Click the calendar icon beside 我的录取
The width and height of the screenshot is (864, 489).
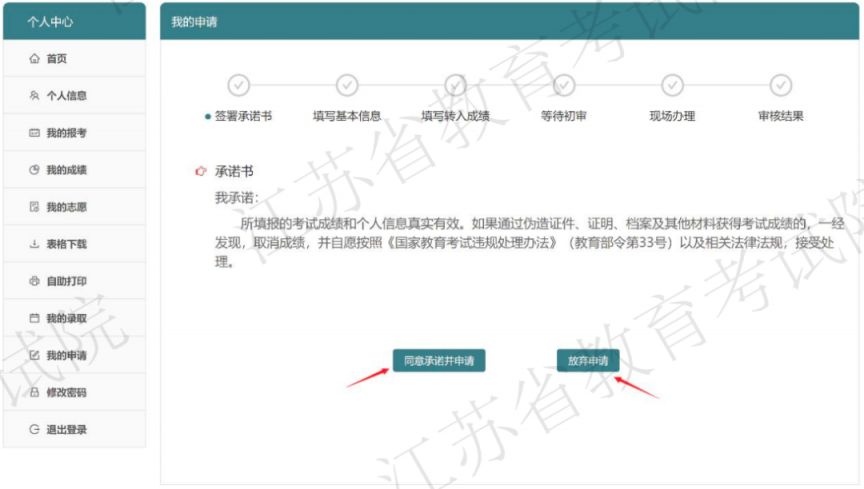tap(34, 318)
